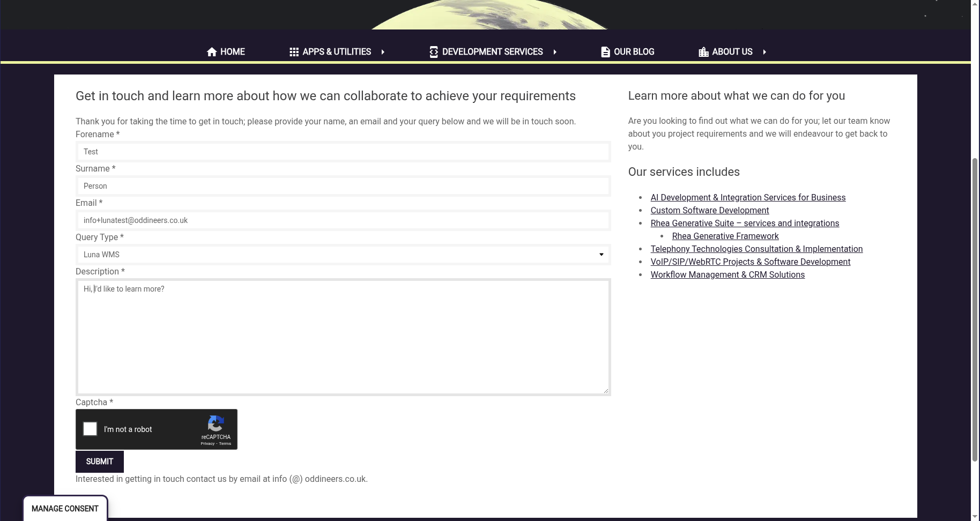Screen dimensions: 980x521
Task: Click the Development Services code icon
Action: 434,52
